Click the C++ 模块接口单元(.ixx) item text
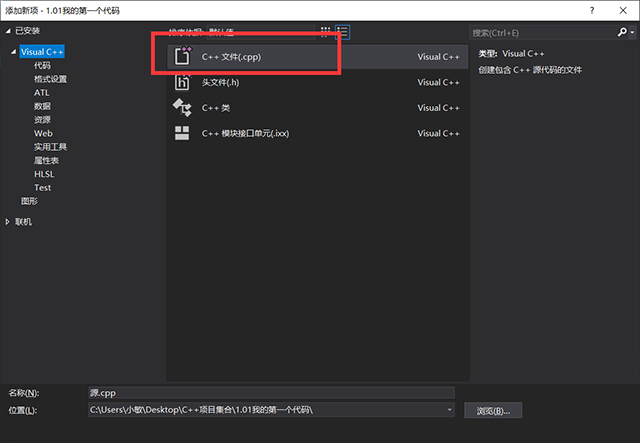This screenshot has width=640, height=443. coord(245,134)
